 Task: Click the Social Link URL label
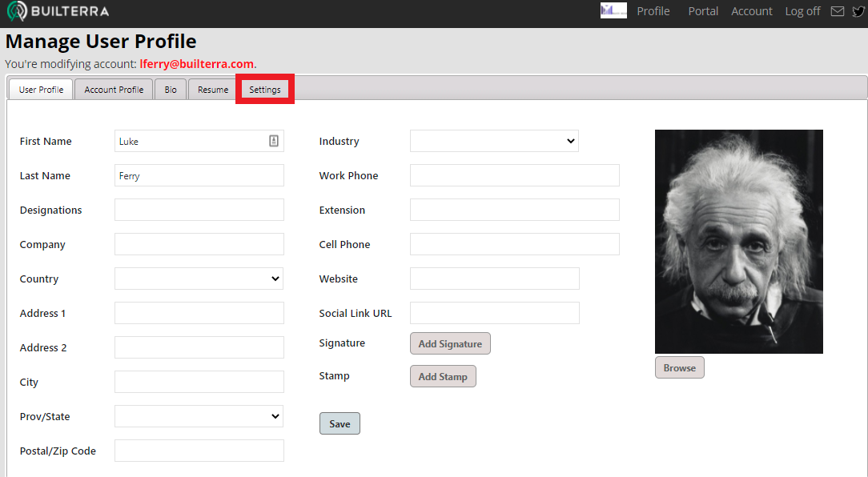tap(356, 313)
